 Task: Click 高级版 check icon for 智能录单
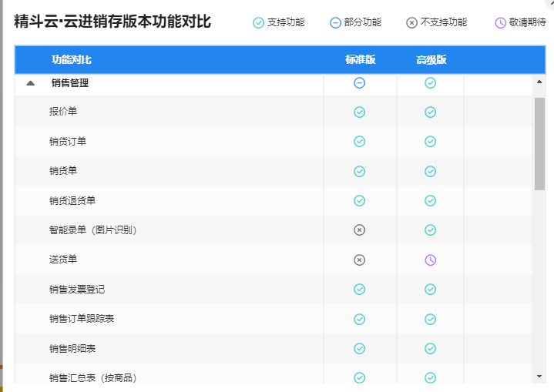[x=430, y=230]
